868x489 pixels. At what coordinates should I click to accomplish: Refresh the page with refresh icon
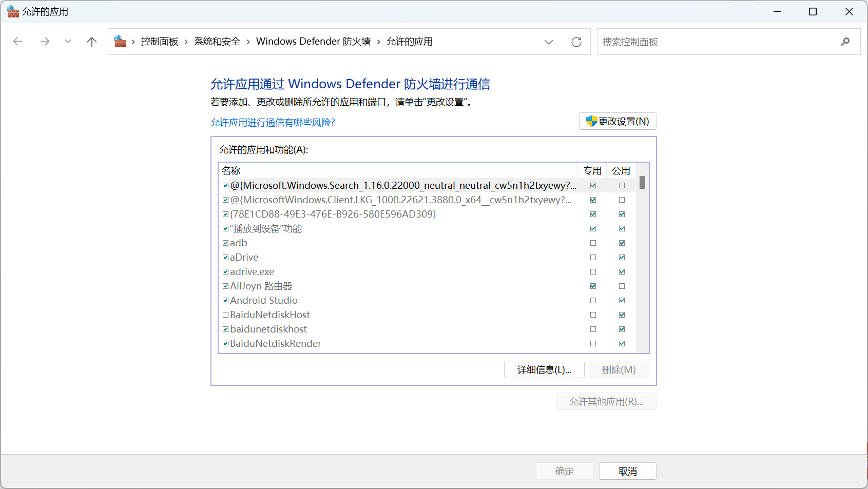[576, 42]
